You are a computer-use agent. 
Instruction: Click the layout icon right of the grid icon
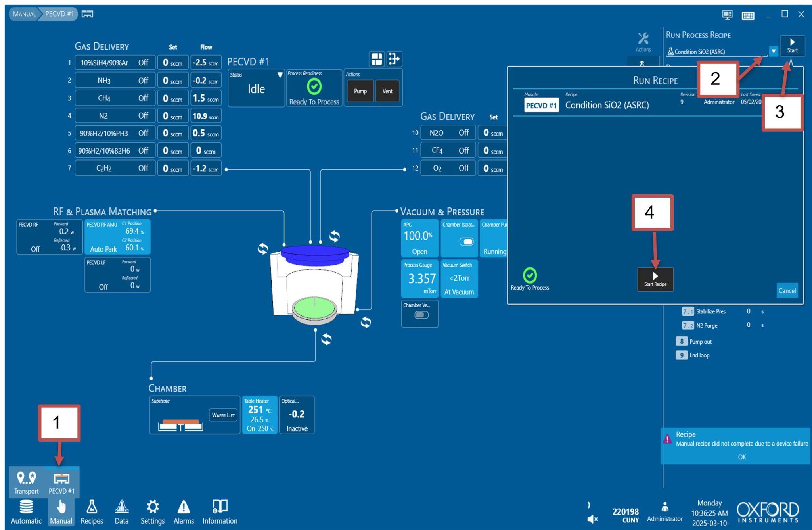[394, 59]
